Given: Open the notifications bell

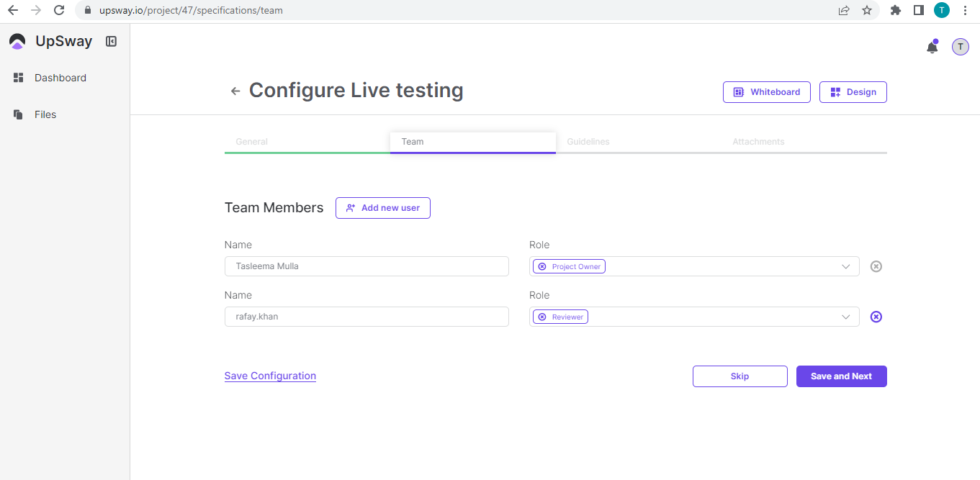Looking at the screenshot, I should (x=932, y=47).
